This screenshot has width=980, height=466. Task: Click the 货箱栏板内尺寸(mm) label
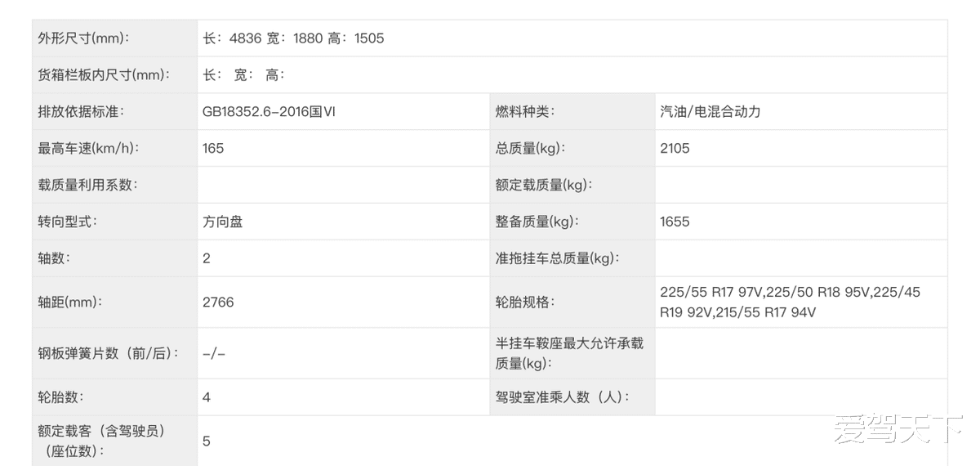(x=105, y=74)
